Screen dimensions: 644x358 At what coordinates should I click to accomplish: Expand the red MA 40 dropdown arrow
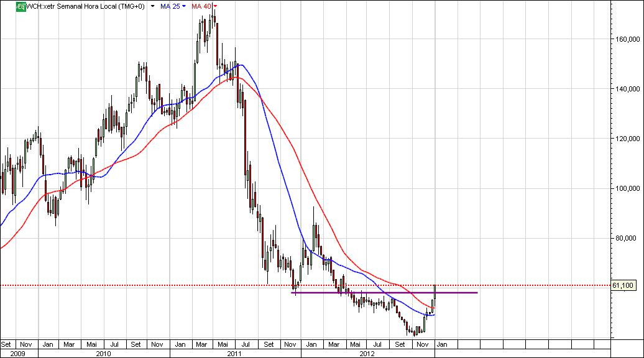tap(215, 6)
